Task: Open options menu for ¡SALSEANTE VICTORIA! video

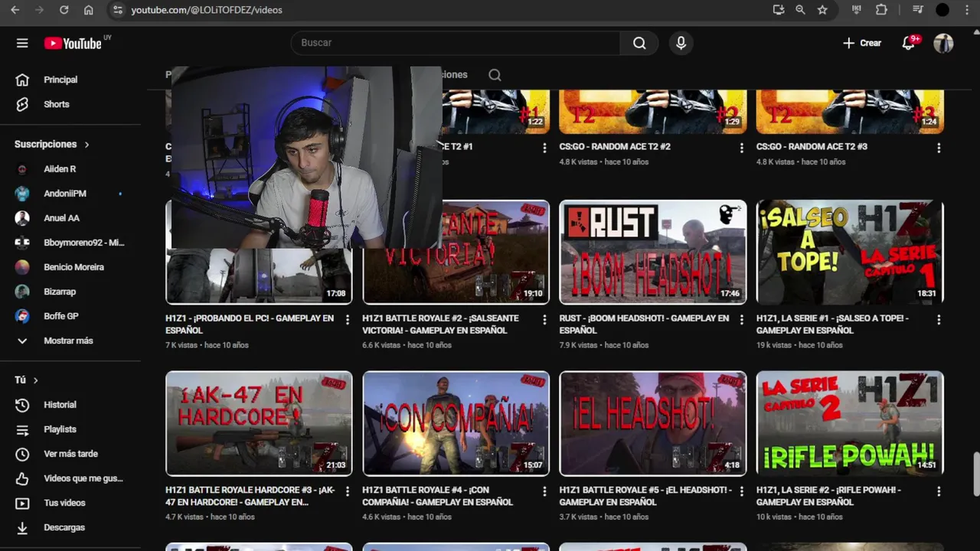Action: 544,319
